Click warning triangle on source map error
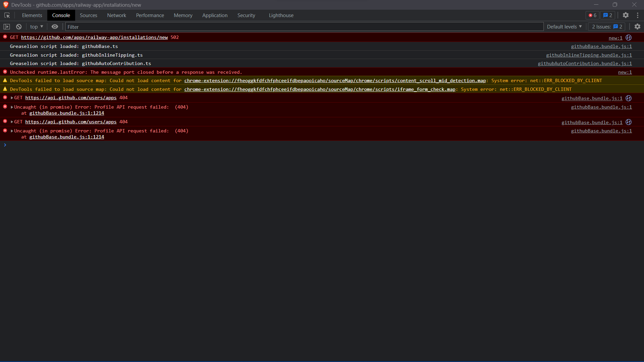 coord(5,80)
